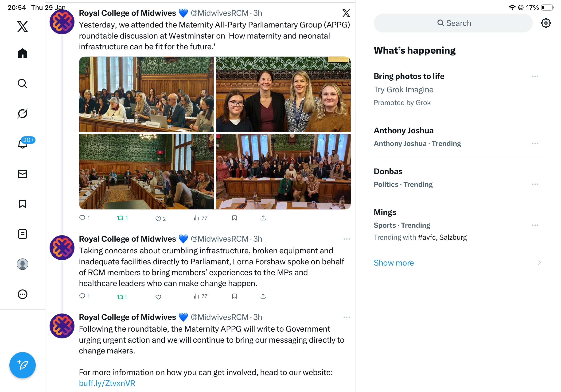
Task: Open more options for Anthony Joshua trend
Action: 535,143
